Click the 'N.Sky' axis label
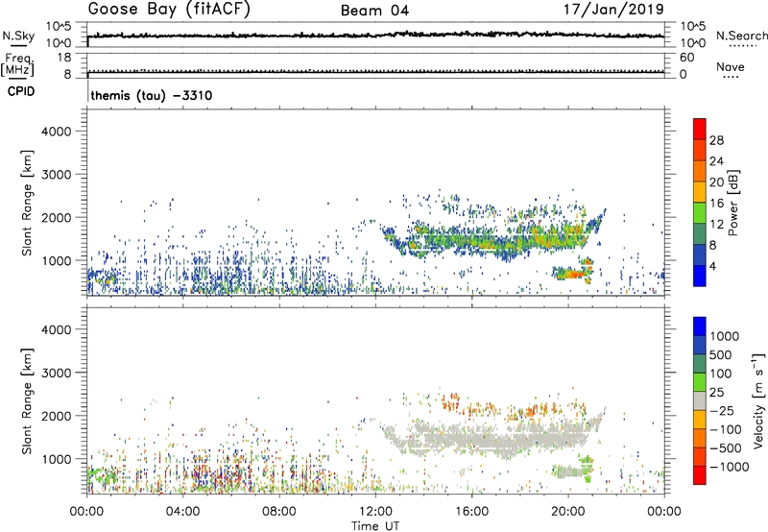Image resolution: width=768 pixels, height=532 pixels. point(18,36)
